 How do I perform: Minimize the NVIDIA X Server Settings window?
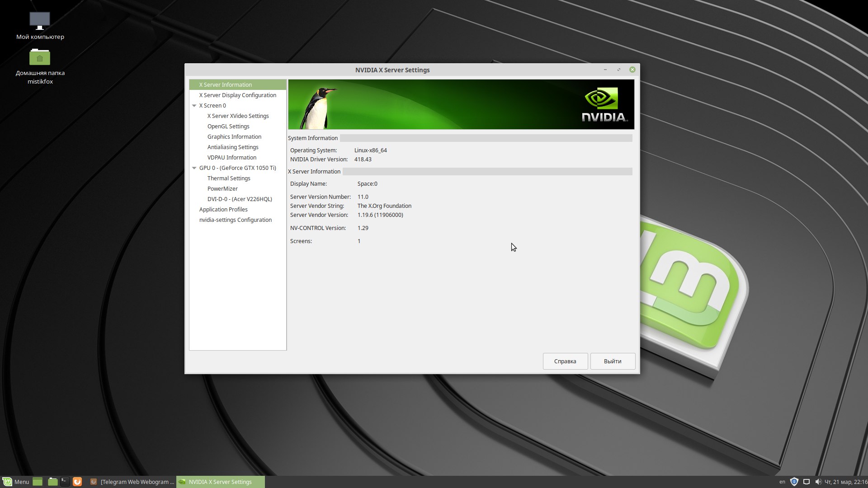click(x=605, y=70)
